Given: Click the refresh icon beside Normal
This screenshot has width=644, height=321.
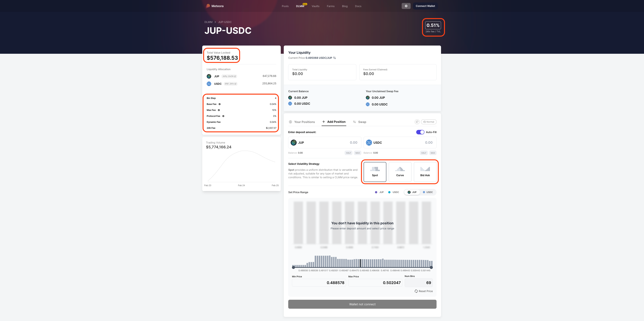Looking at the screenshot, I should pos(417,122).
